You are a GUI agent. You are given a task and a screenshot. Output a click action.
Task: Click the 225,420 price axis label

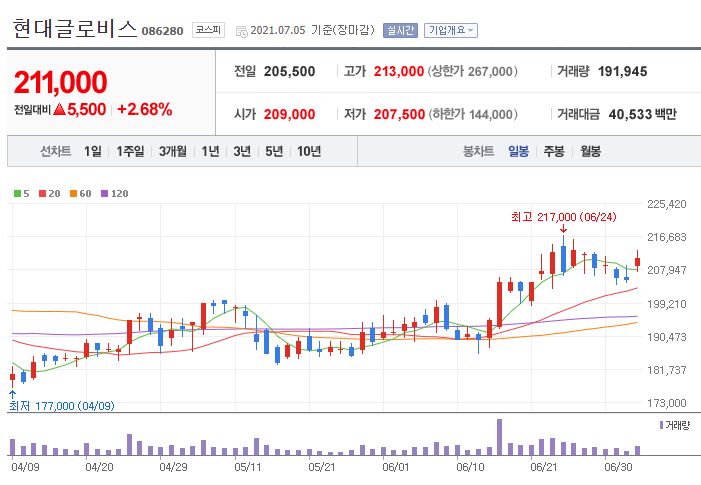tap(667, 204)
